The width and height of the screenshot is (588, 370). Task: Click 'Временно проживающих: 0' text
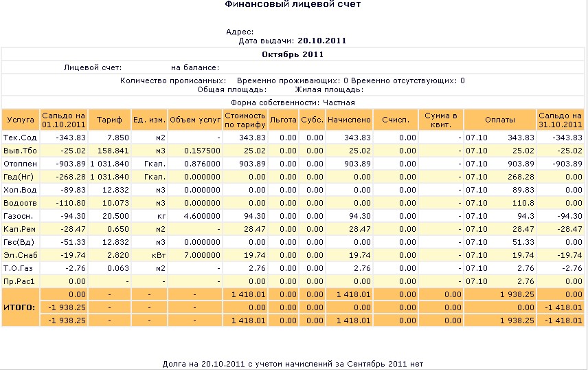tap(293, 80)
